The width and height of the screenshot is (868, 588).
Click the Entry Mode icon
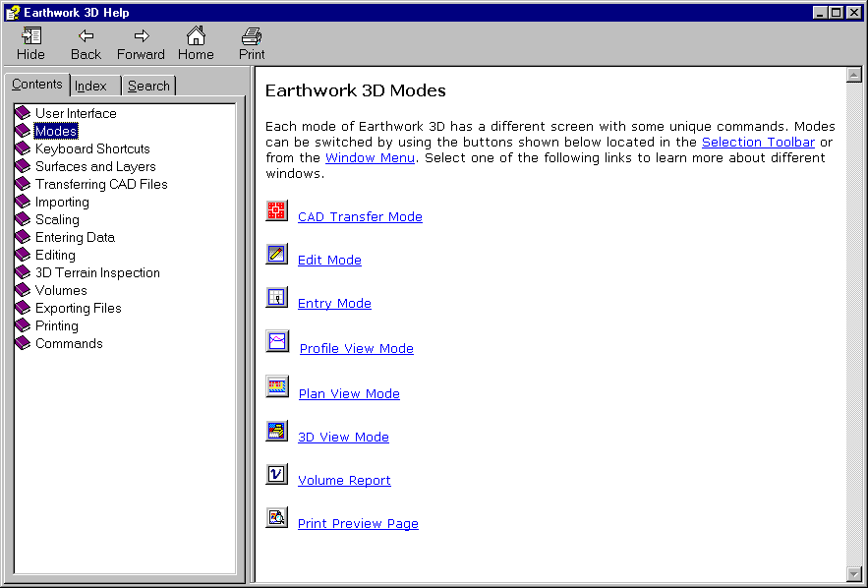276,298
